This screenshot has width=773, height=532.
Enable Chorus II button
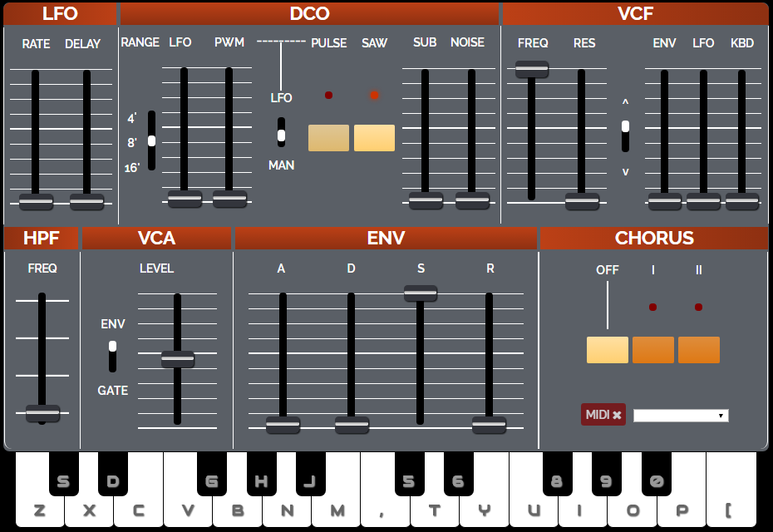[699, 350]
